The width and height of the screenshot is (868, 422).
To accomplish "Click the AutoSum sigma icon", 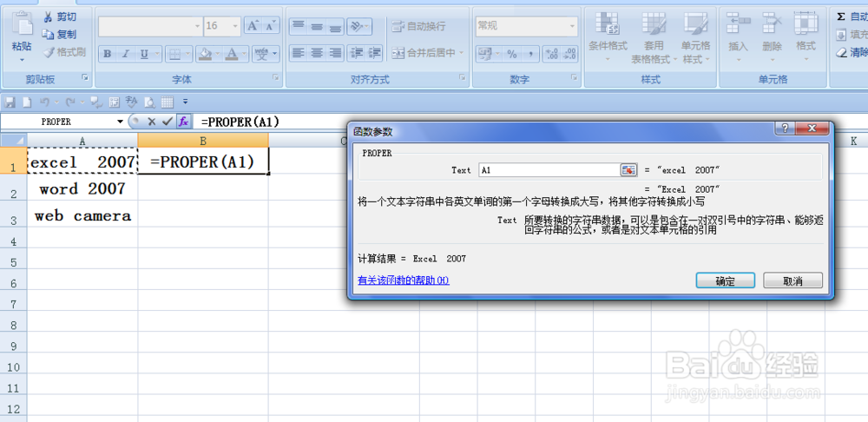I will click(841, 17).
